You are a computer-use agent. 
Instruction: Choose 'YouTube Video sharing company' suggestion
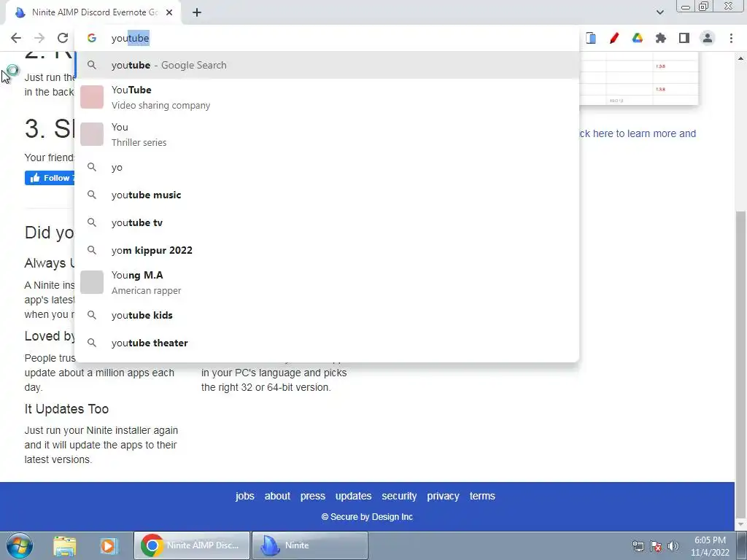(x=328, y=97)
